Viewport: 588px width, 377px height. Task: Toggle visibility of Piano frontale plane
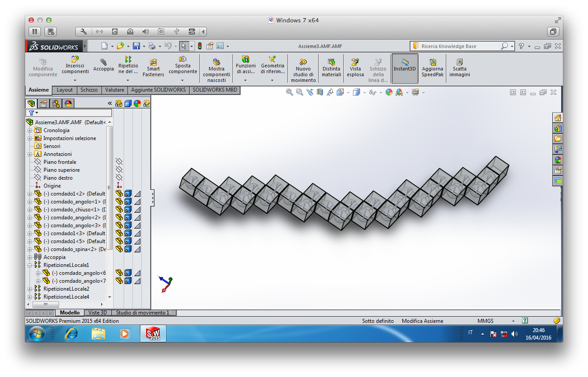[119, 162]
